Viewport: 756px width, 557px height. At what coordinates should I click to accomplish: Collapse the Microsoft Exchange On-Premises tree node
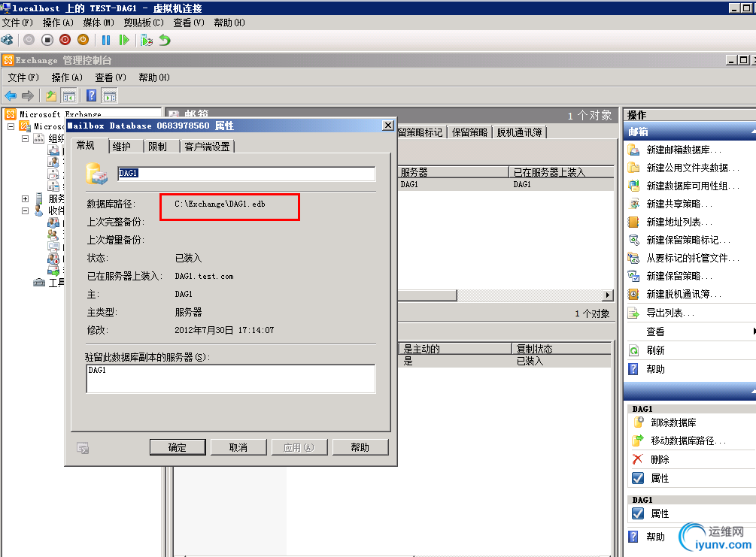click(x=11, y=126)
